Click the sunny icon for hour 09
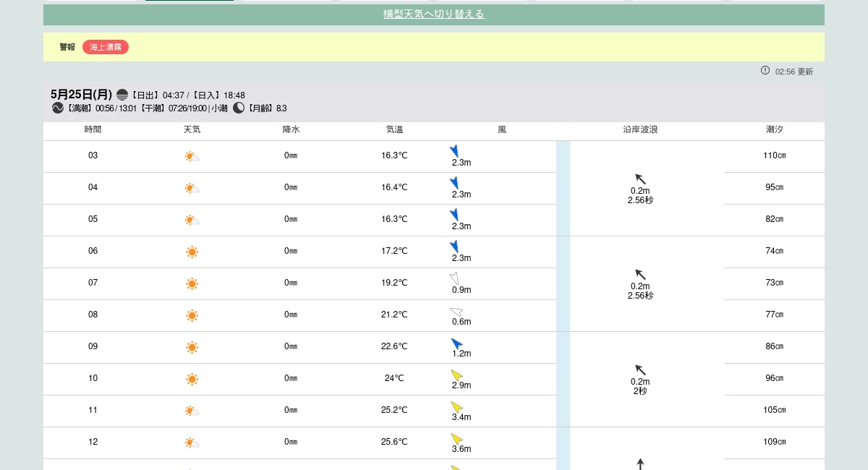Screen dimensions: 868x470 (192, 347)
